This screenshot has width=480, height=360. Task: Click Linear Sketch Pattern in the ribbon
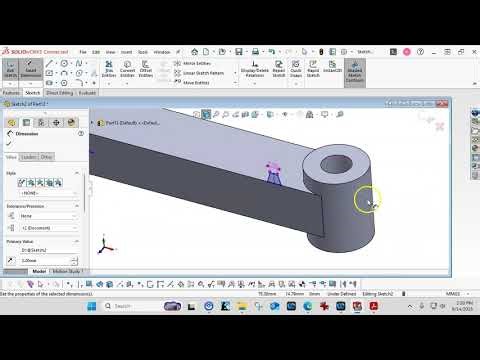coord(199,73)
